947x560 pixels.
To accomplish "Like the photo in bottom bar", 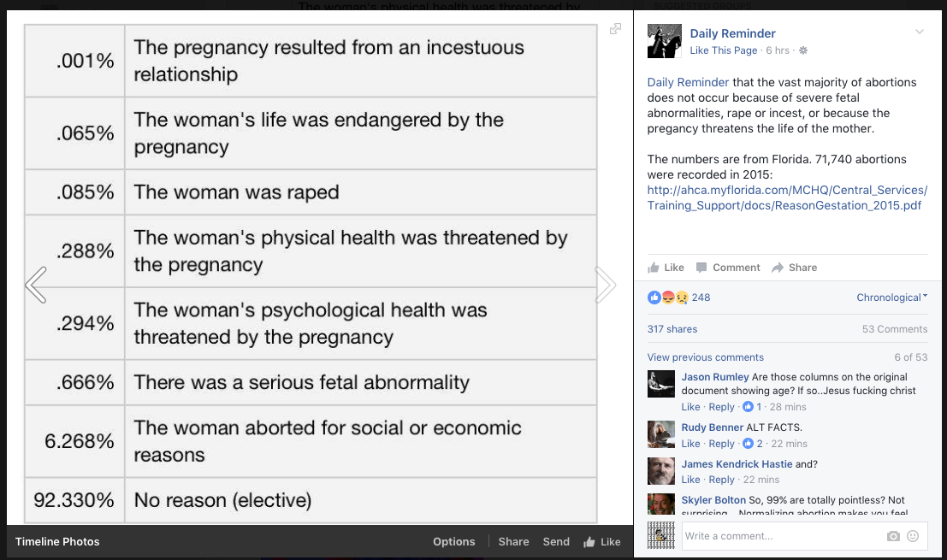I will (602, 541).
